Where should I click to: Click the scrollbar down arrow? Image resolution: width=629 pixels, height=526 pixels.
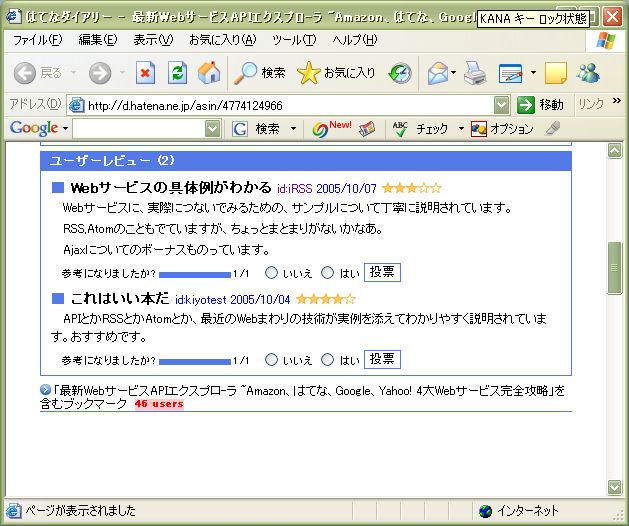coord(614,487)
